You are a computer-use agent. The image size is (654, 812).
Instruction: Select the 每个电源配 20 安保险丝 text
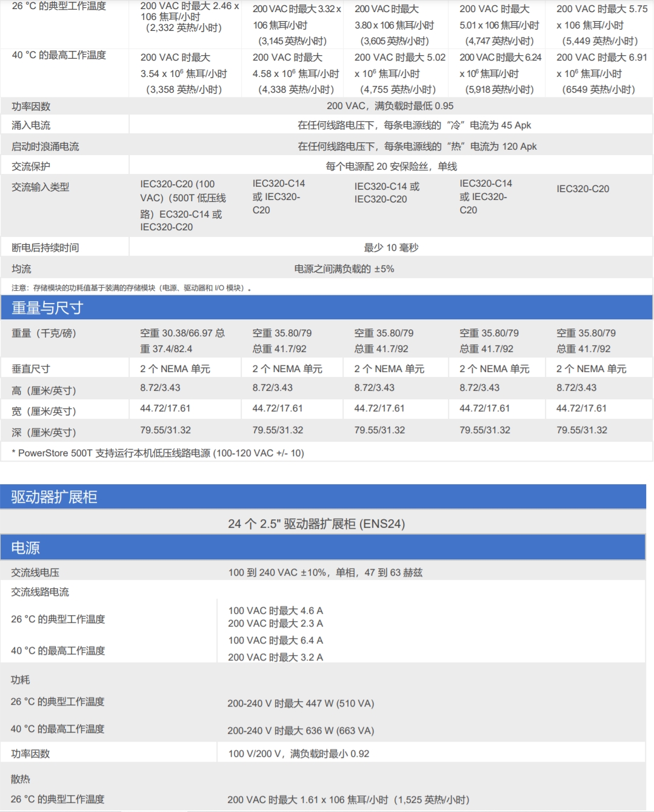click(x=391, y=167)
